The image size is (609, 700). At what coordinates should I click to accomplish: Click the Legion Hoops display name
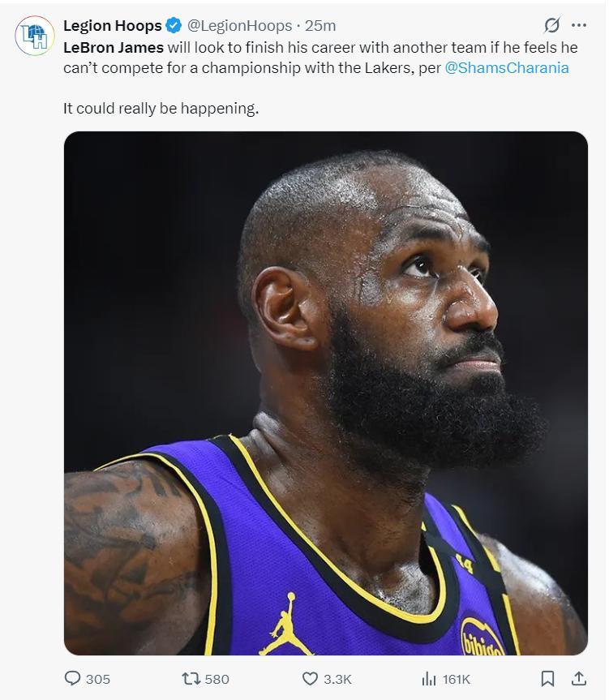112,26
